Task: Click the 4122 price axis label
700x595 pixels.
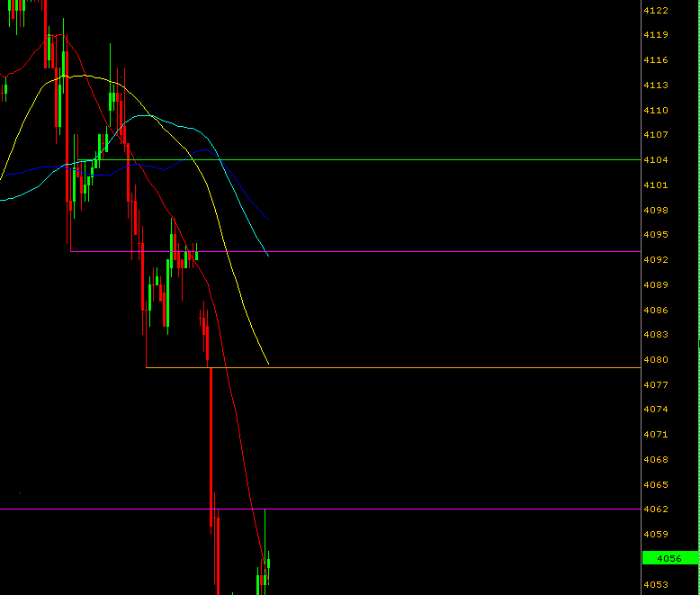Action: (x=656, y=10)
